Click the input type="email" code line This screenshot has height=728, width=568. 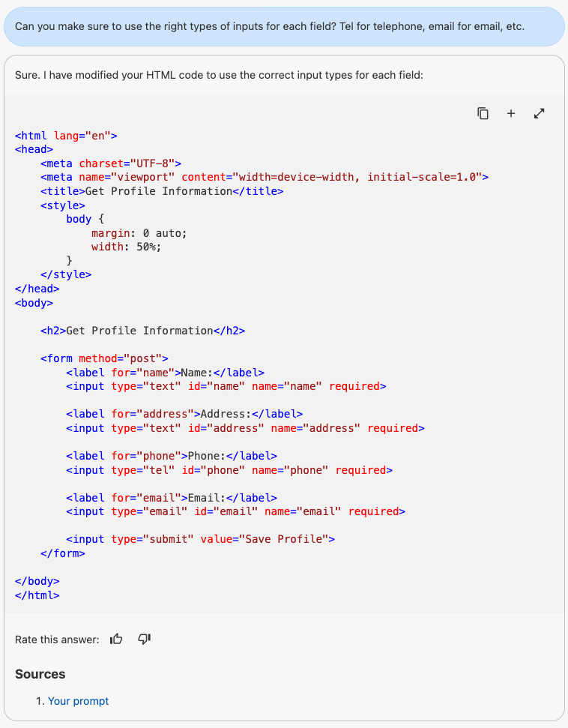click(x=235, y=511)
